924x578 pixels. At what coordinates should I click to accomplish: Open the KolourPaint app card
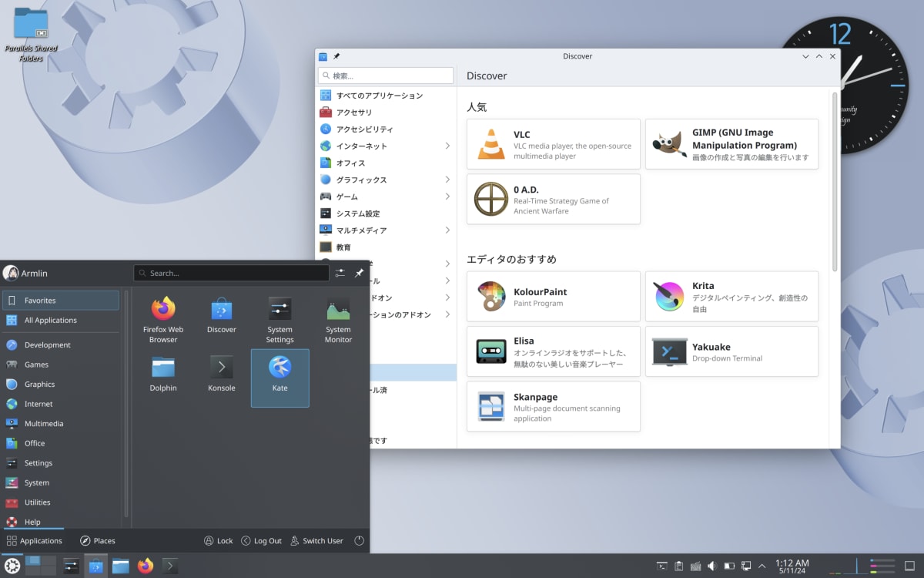[x=554, y=296]
